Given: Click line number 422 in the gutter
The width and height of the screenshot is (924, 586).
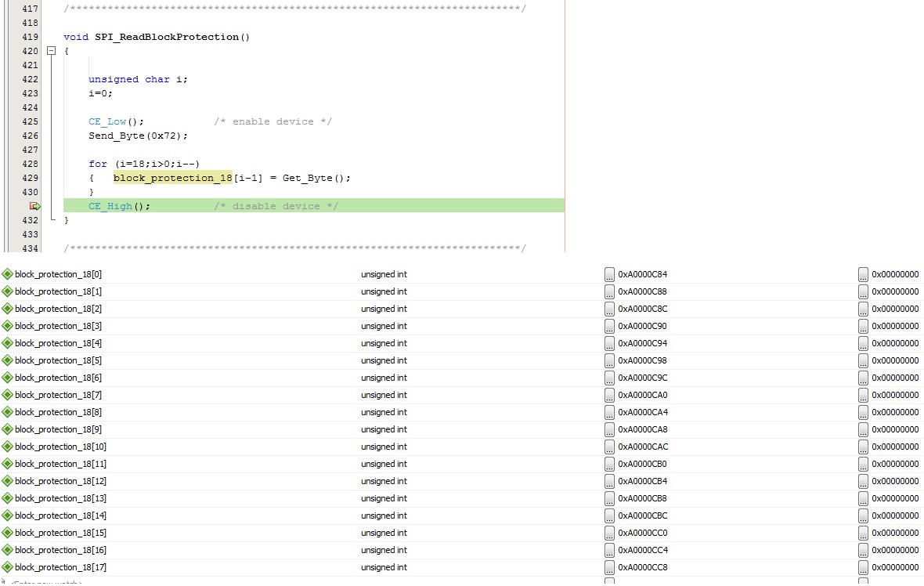Looking at the screenshot, I should coord(30,79).
